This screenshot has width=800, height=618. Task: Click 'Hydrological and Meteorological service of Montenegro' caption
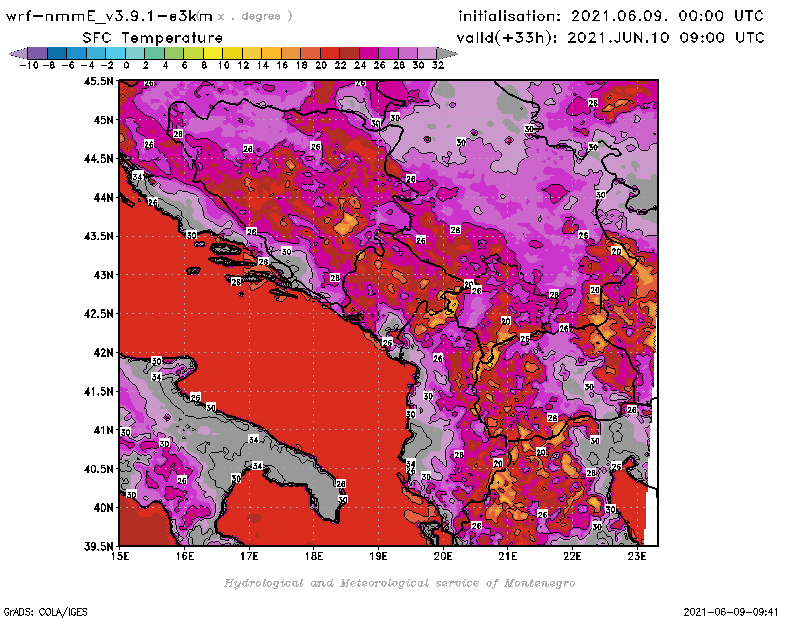(x=399, y=583)
